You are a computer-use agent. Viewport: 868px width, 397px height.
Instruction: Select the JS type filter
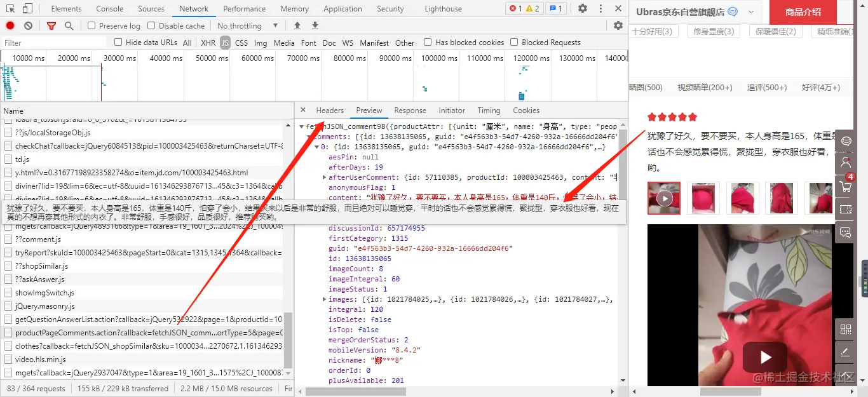(225, 43)
